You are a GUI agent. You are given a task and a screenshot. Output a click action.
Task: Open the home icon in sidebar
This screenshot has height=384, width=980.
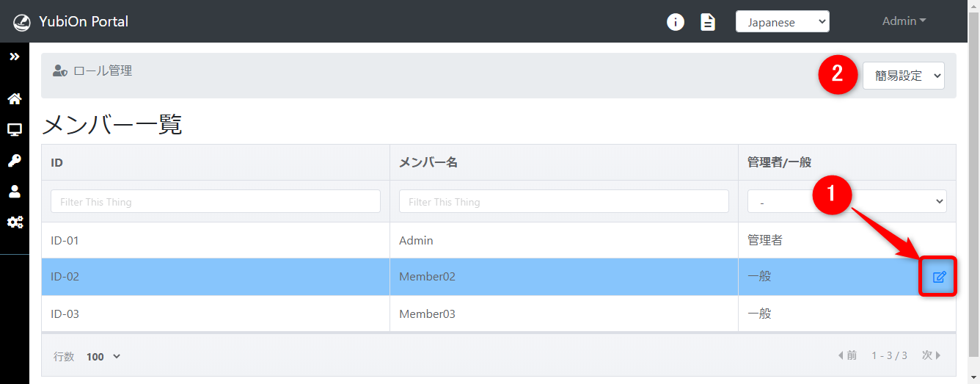pos(15,99)
